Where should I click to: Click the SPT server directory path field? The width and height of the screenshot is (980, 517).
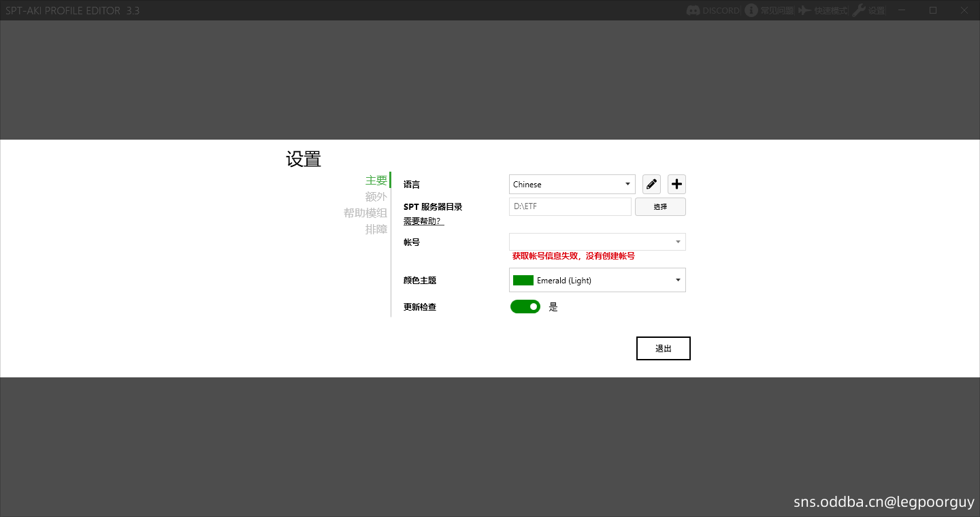pos(570,206)
